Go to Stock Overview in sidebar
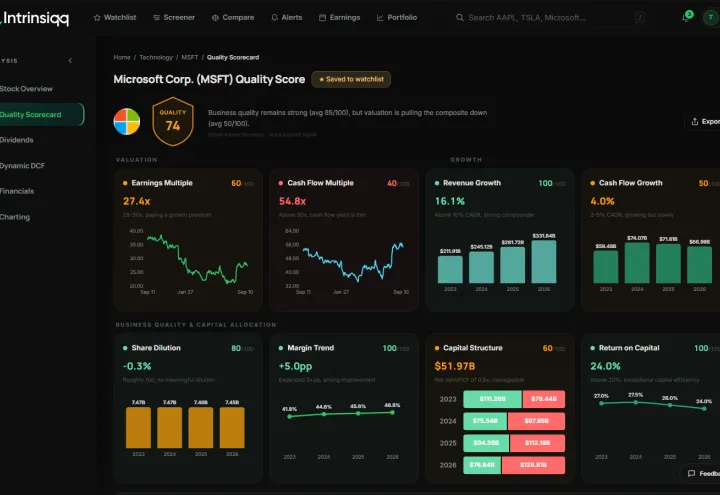The height and width of the screenshot is (495, 720). (26, 89)
